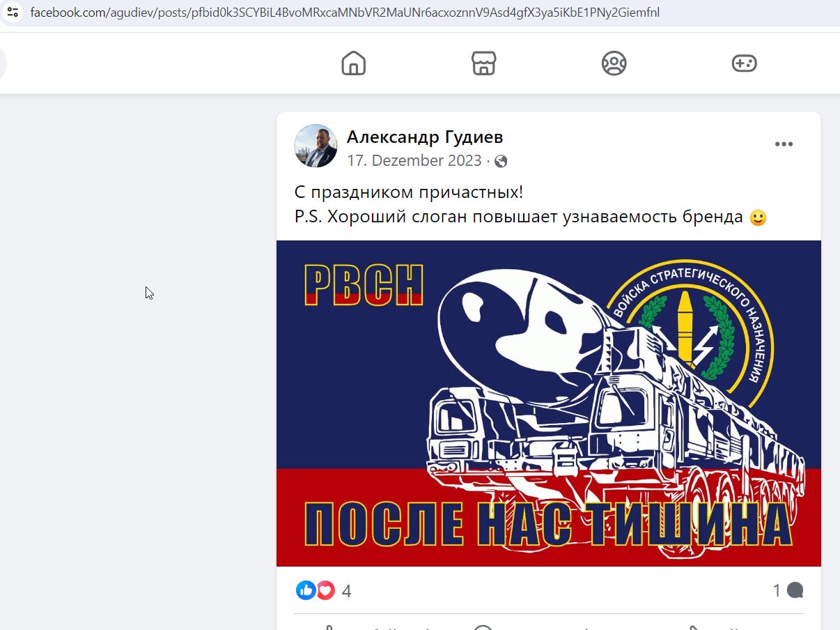The height and width of the screenshot is (630, 840).
Task: Open the three-dot post options menu
Action: tap(784, 144)
